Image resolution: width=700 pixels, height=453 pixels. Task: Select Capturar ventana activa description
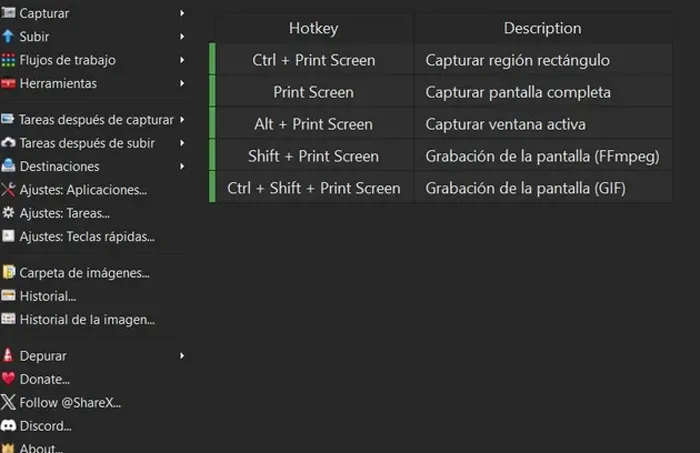(543, 124)
